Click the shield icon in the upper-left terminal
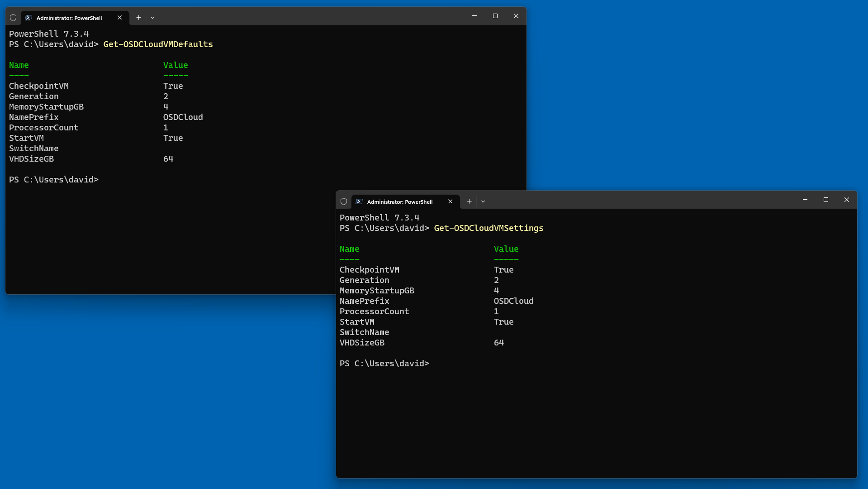Viewport: 868px width, 489px height. (x=13, y=18)
